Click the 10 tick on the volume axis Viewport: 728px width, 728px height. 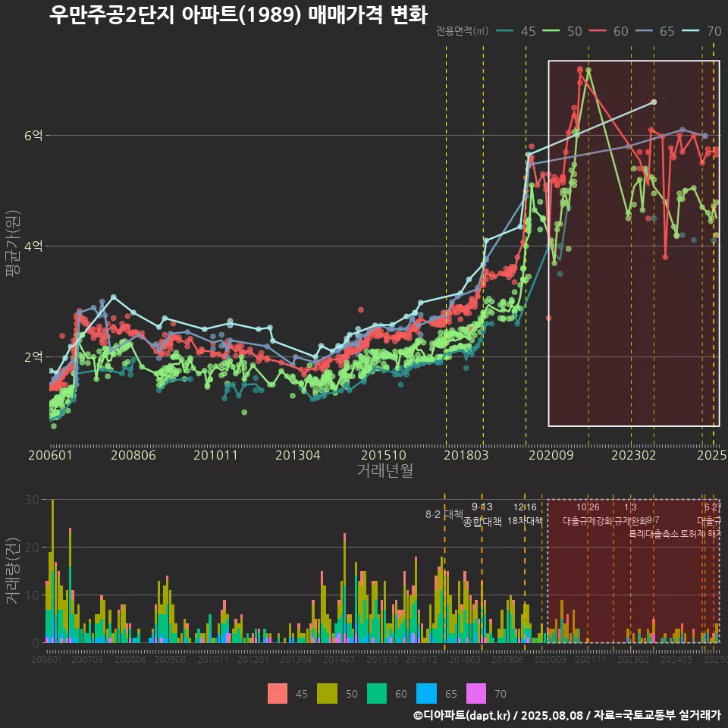(x=32, y=595)
